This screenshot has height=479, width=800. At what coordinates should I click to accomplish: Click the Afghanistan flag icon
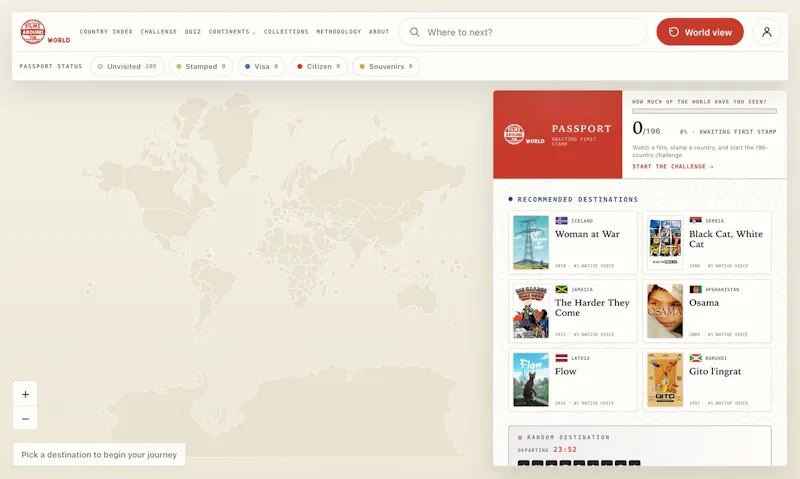pyautogui.click(x=695, y=289)
